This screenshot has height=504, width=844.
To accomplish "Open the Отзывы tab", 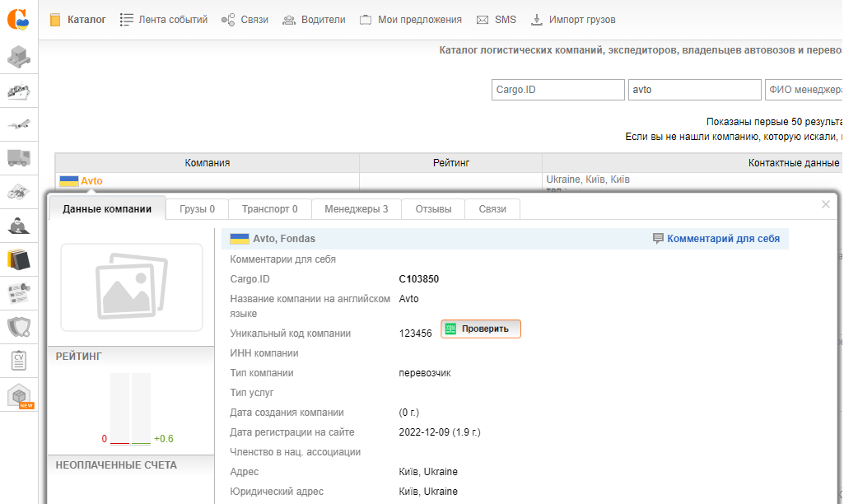I will [433, 209].
